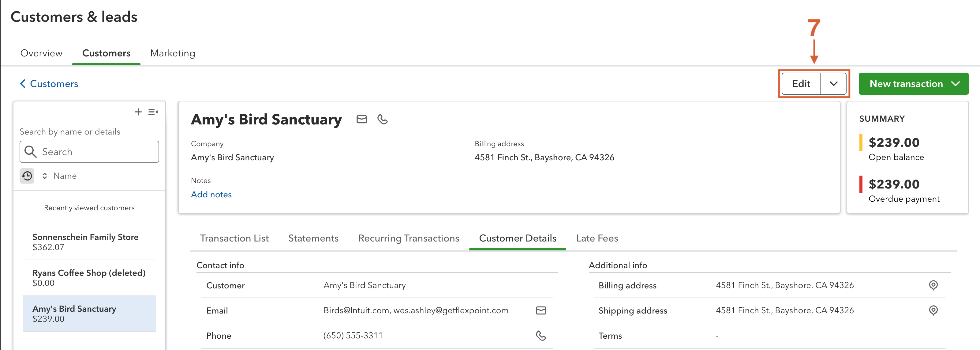Click the magnifier icon in the search box
Viewport: 980px width, 350px height.
[x=30, y=151]
